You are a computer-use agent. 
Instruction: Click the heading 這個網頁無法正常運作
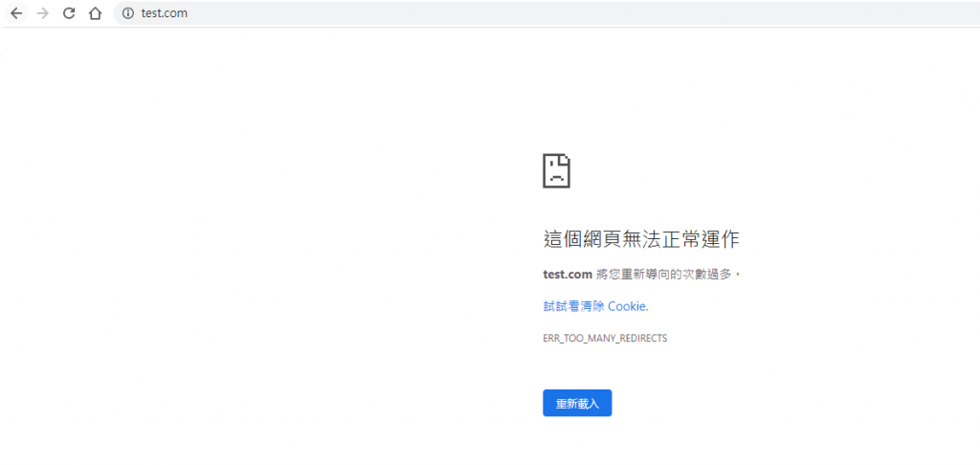(x=642, y=239)
